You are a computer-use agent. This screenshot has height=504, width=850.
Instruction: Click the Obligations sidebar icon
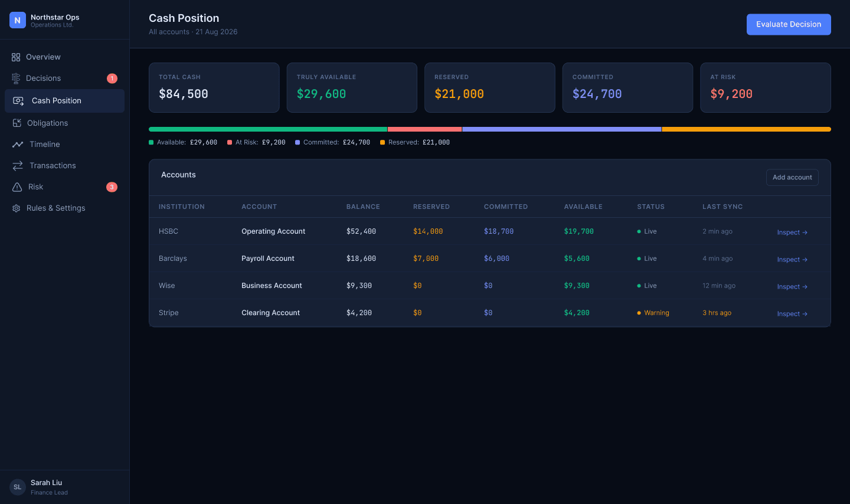click(17, 123)
